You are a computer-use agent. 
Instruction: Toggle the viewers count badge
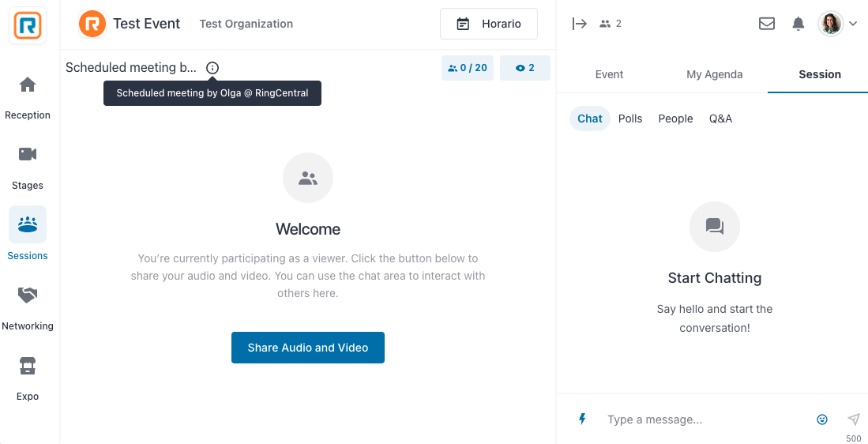click(524, 68)
